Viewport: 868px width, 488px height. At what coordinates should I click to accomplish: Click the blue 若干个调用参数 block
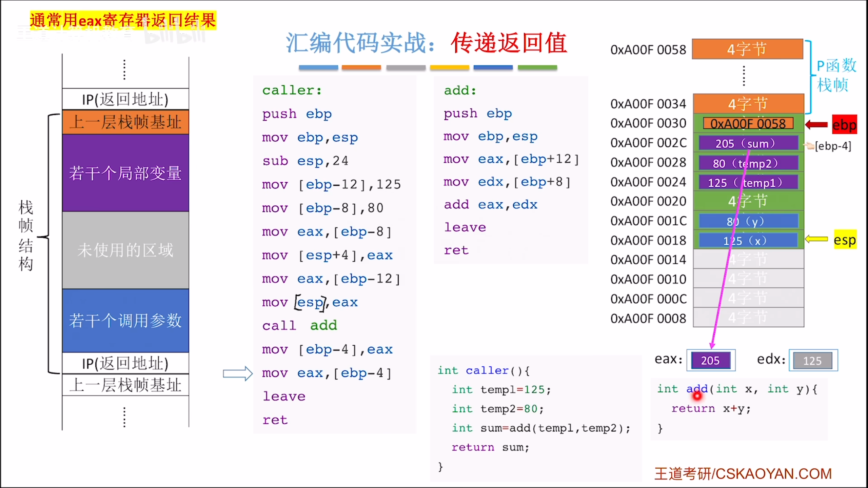(x=125, y=320)
